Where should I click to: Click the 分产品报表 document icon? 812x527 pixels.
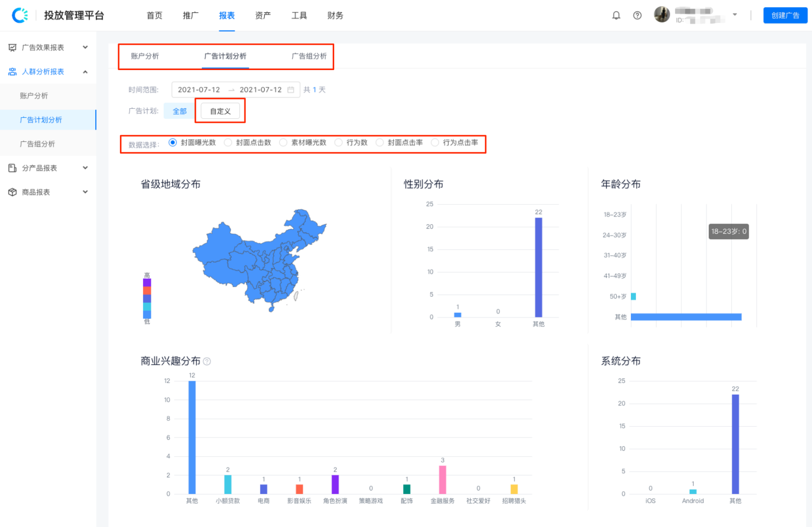[x=12, y=168]
